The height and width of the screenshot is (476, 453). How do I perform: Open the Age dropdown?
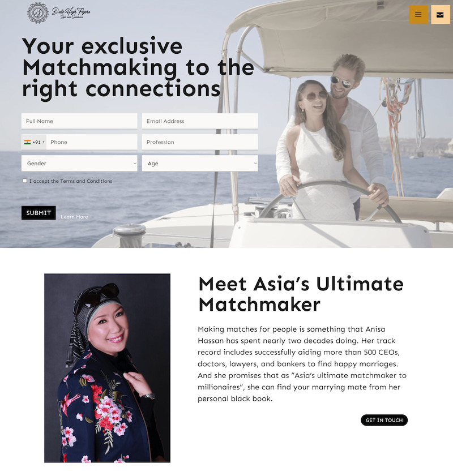200,164
